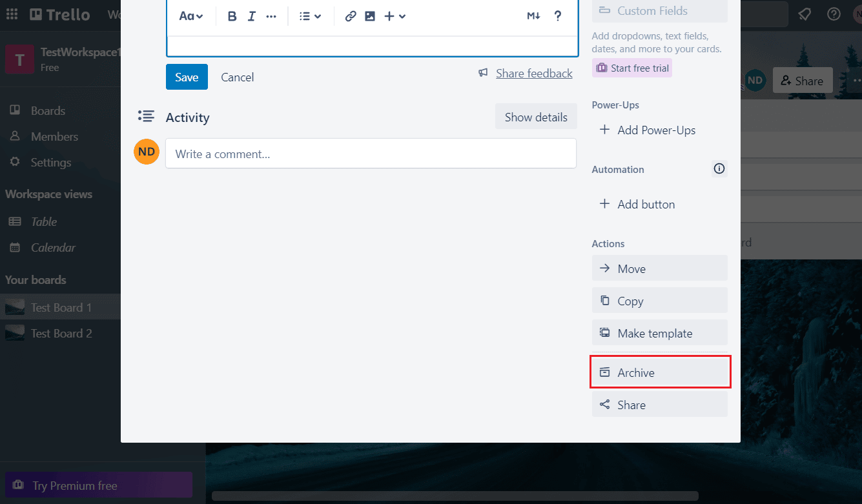Screen dimensions: 862x504
Task: Make template from this card
Action: (x=659, y=333)
